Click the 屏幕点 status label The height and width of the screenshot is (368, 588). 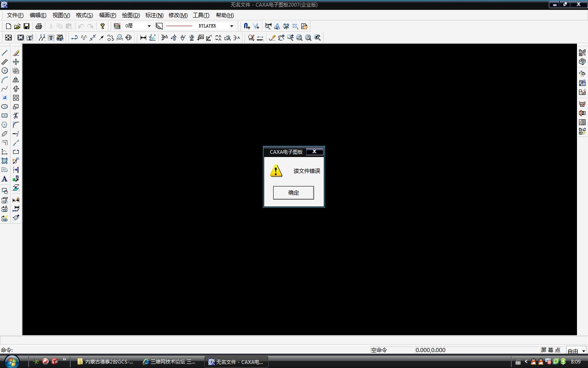551,350
